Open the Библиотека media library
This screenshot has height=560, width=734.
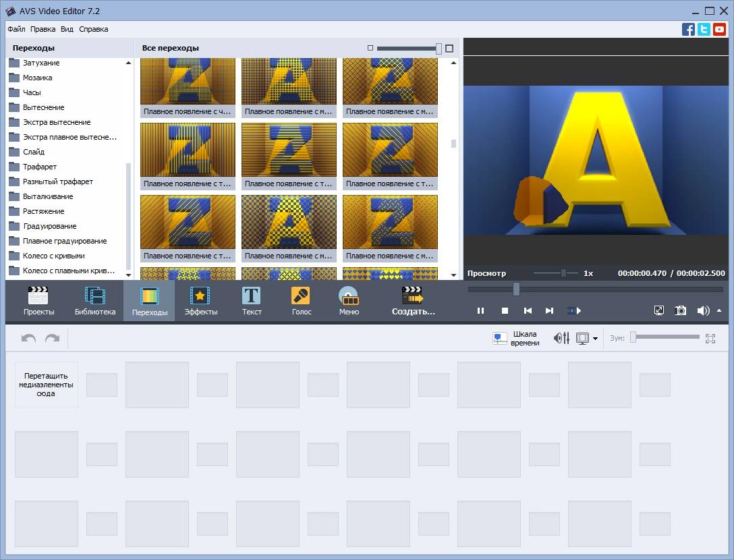[95, 301]
